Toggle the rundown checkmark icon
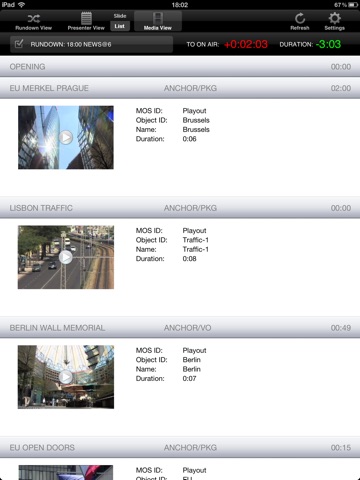The height and width of the screenshot is (480, 360). [x=19, y=44]
